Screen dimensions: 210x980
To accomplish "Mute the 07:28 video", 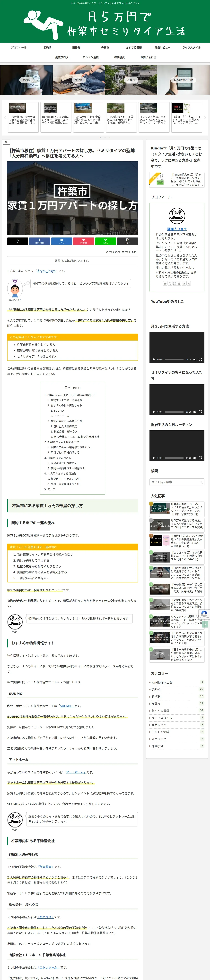I will pyautogui.click(x=195, y=458).
